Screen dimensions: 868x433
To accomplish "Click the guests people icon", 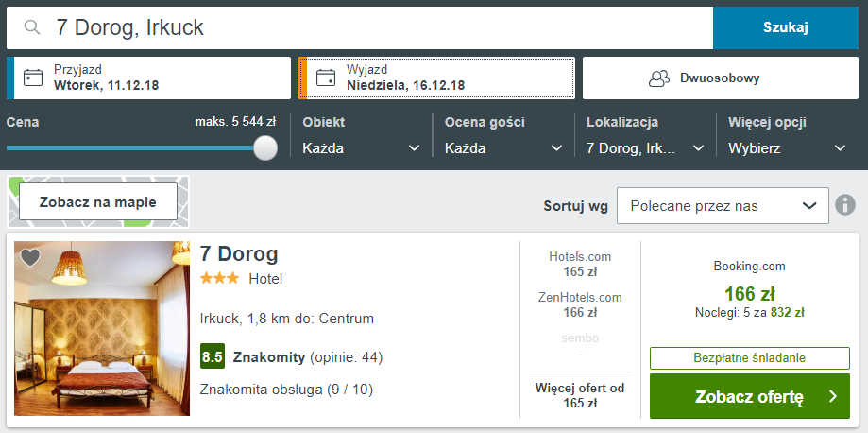I will click(659, 78).
